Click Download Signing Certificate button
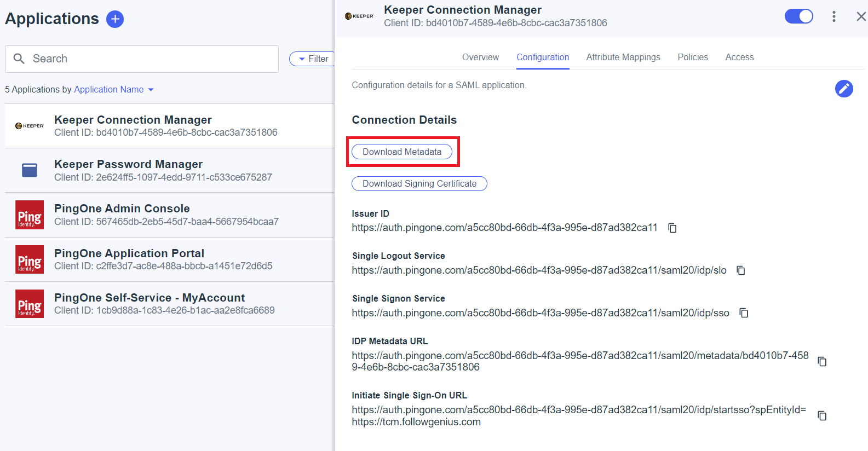 (419, 184)
